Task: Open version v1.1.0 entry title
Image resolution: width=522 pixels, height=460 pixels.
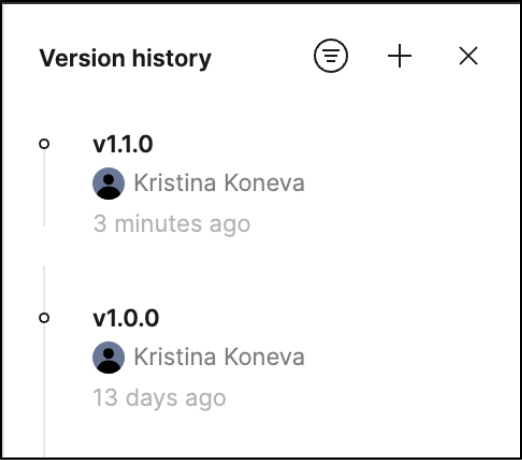Action: (x=123, y=144)
